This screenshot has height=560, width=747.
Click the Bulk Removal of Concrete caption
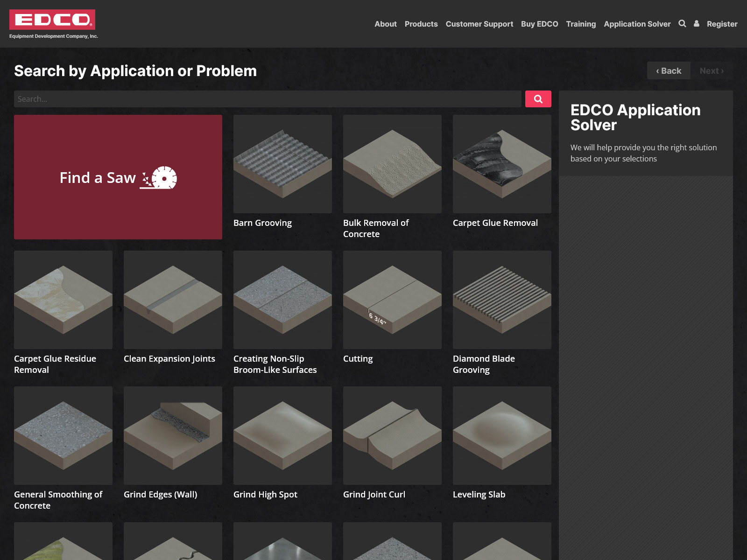click(376, 228)
